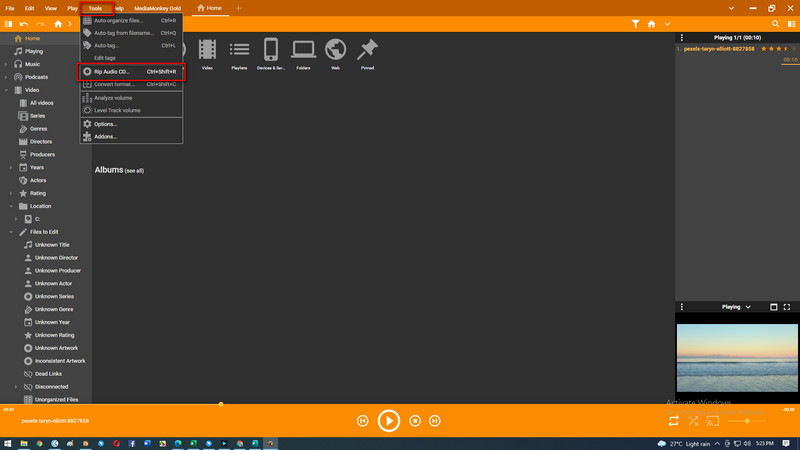This screenshot has width=800, height=450.
Task: Open the View menu
Action: [51, 8]
